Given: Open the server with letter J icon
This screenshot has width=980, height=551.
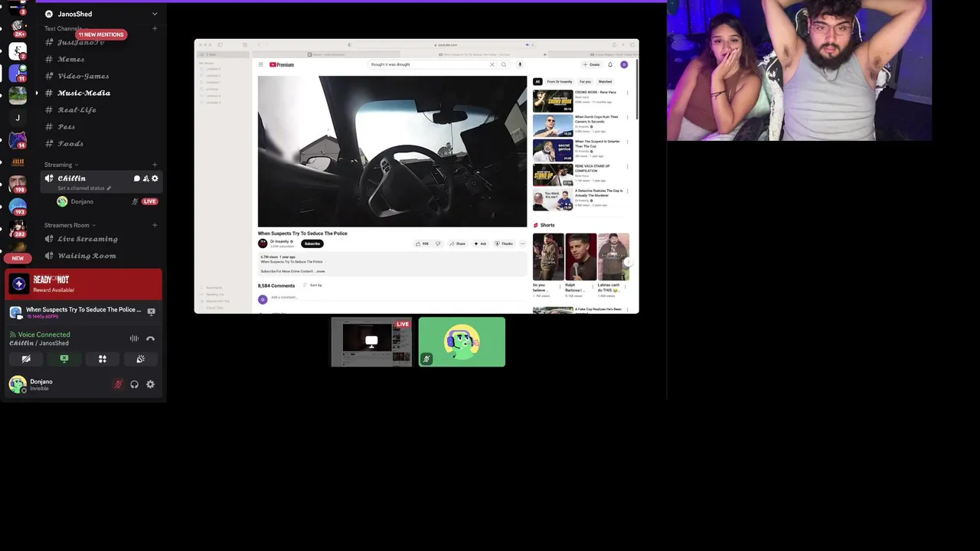Looking at the screenshot, I should pos(18,118).
